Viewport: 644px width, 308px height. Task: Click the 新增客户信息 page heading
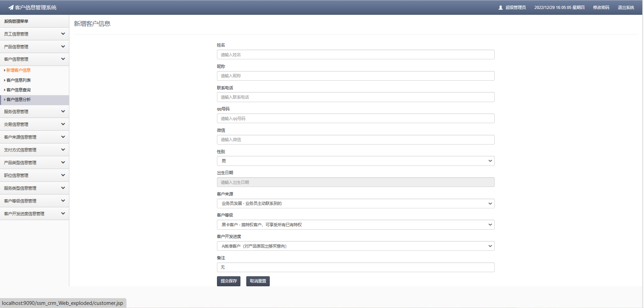tap(92, 24)
